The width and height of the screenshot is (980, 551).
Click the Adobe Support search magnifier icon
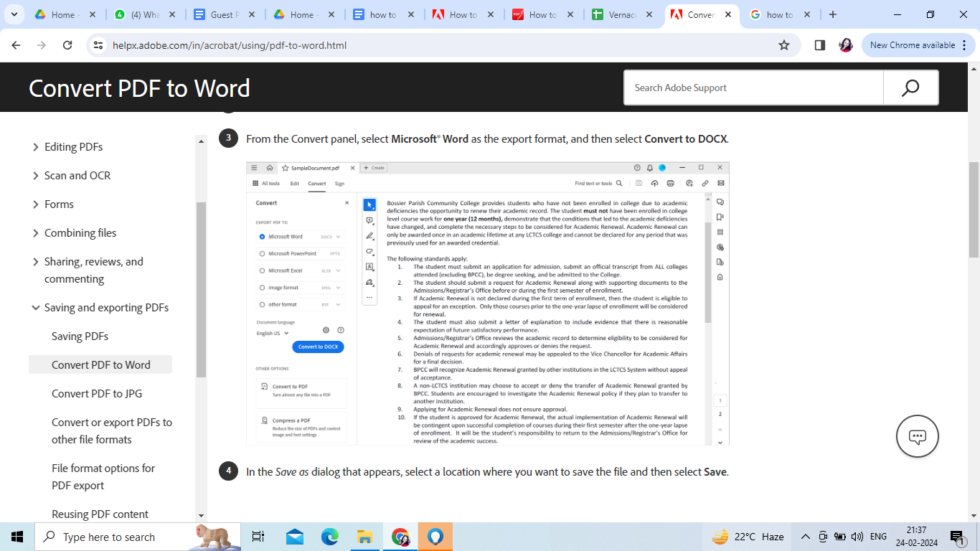910,88
